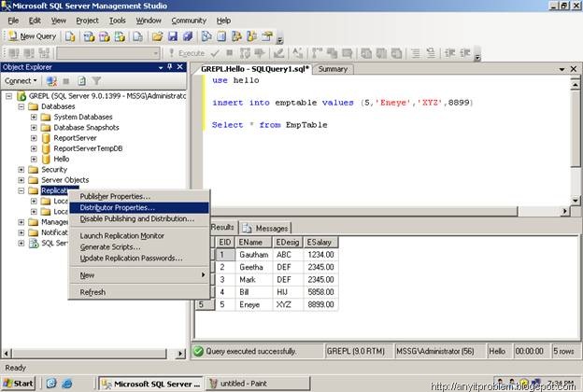Open the available databases combo box
Image resolution: width=583 pixels, height=392 pixels.
pos(108,53)
